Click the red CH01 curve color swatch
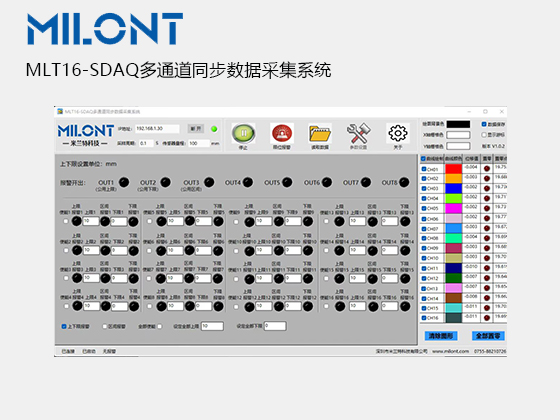Screen dimensions: 560x420 pyautogui.click(x=454, y=169)
